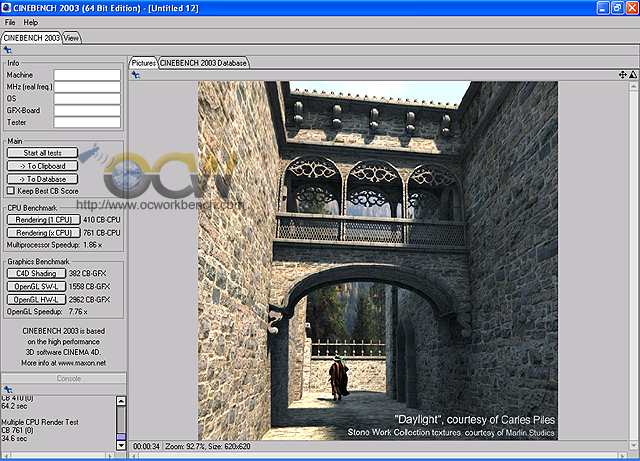Click the To Database button
Viewport: 640px width, 461px height.
(42, 179)
